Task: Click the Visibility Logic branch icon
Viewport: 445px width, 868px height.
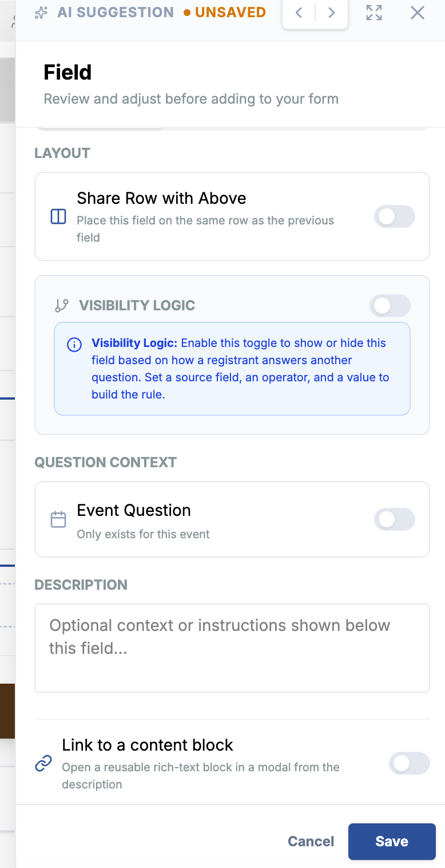Action: (61, 306)
